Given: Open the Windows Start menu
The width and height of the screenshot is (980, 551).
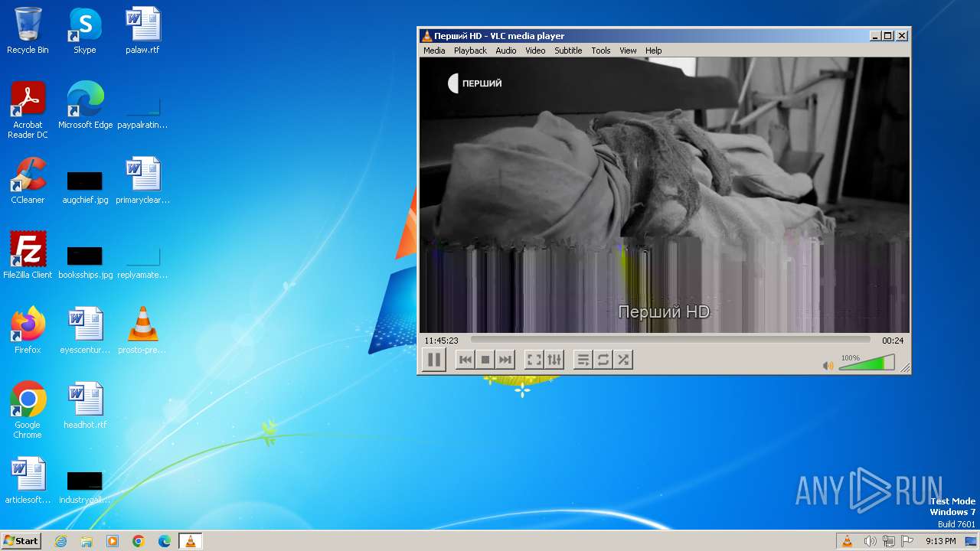Looking at the screenshot, I should coord(21,541).
